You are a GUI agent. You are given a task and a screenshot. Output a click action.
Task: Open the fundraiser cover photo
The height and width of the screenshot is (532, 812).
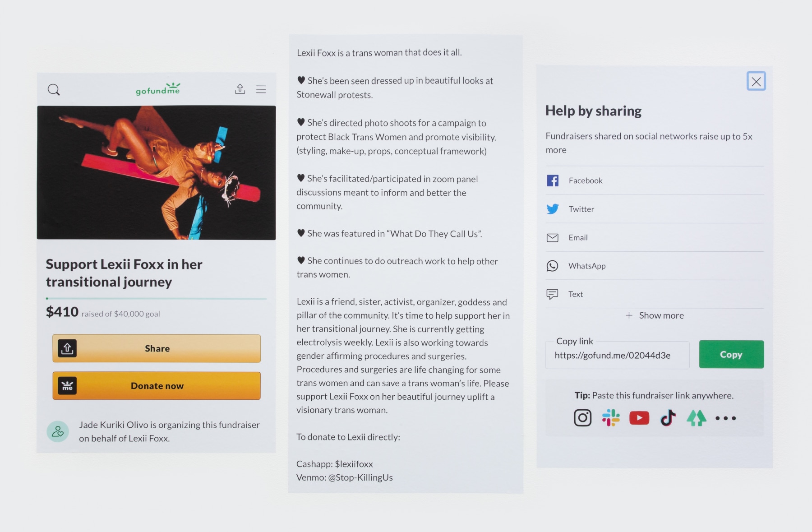click(x=156, y=173)
